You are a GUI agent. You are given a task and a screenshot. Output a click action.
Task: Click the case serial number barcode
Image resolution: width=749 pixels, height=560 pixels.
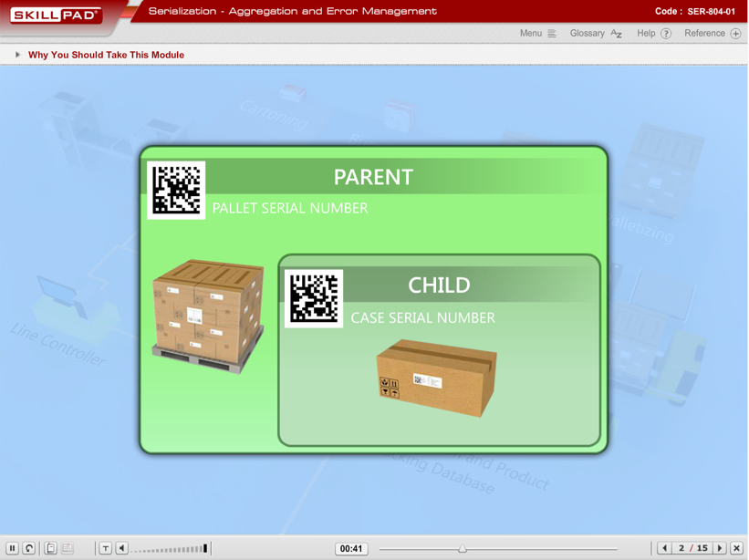pyautogui.click(x=314, y=298)
